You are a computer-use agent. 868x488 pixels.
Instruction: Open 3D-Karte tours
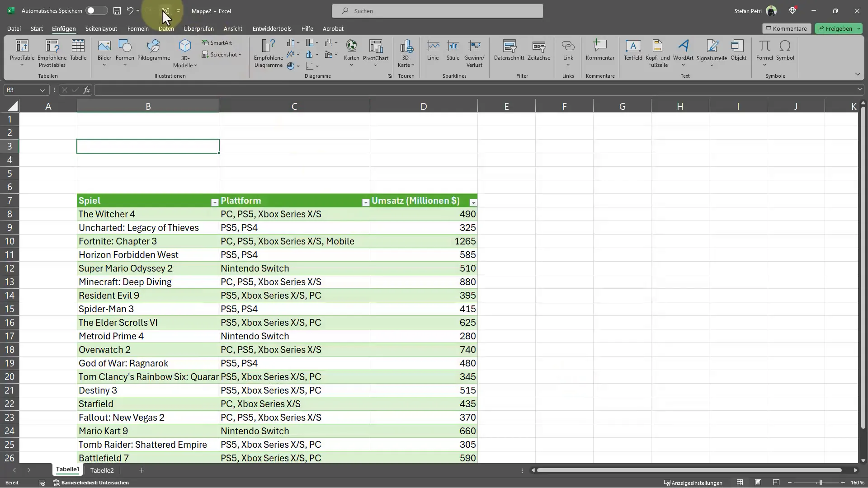pyautogui.click(x=406, y=53)
